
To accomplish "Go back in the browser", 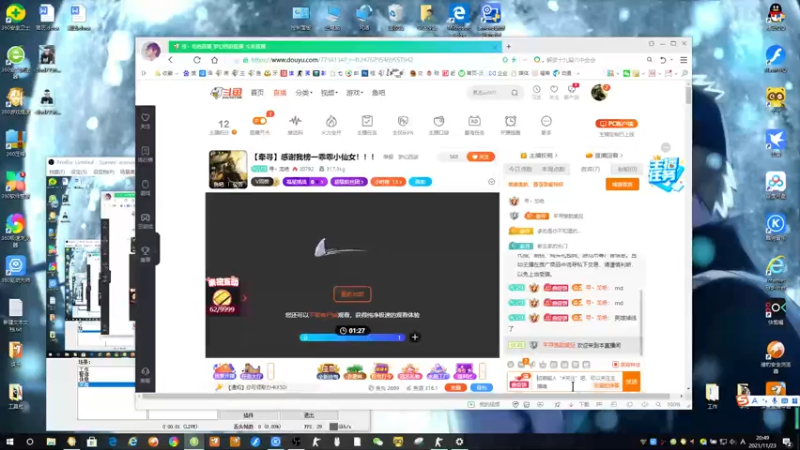I will click(170, 60).
